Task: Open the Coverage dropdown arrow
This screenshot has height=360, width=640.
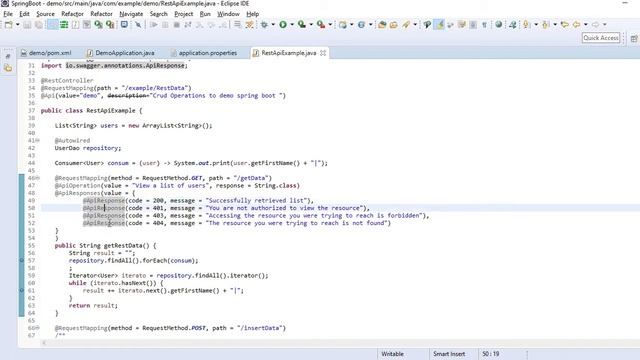Action: [311, 25]
